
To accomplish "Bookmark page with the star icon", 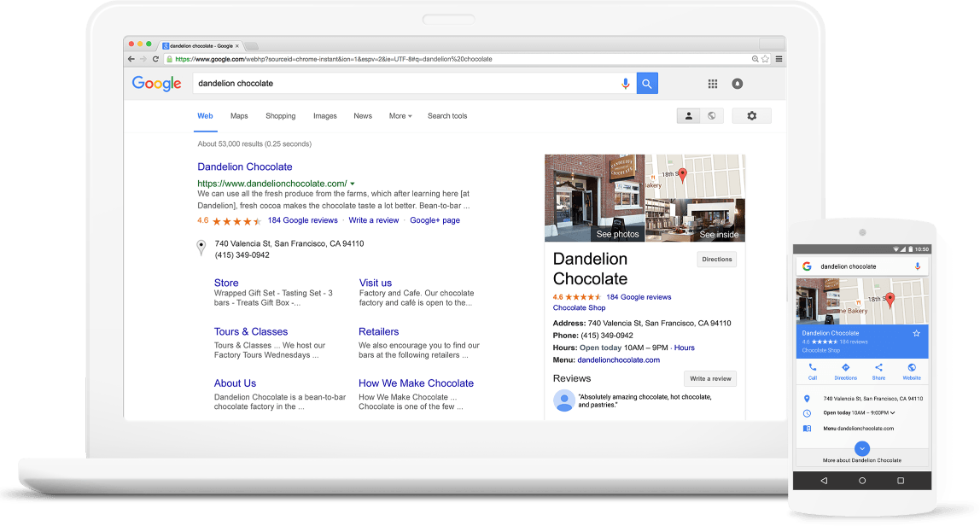I will pos(765,59).
